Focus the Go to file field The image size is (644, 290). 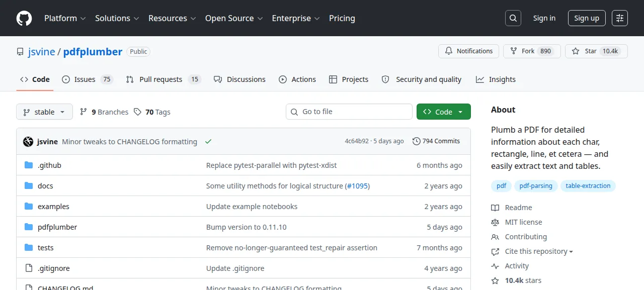pos(349,112)
